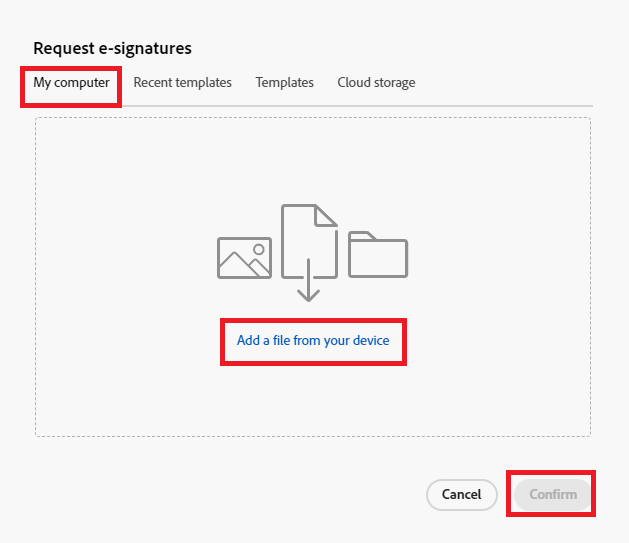Click the sun circle inside picture icon

259,249
